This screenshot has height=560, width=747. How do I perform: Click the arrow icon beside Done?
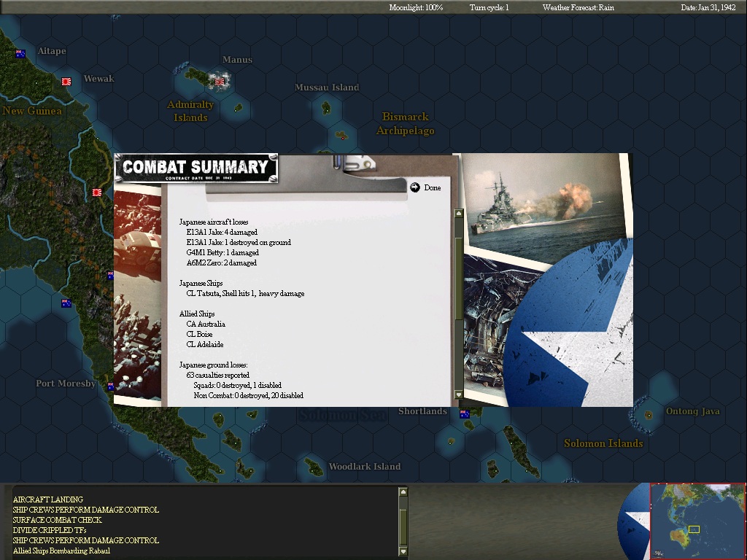coord(415,187)
